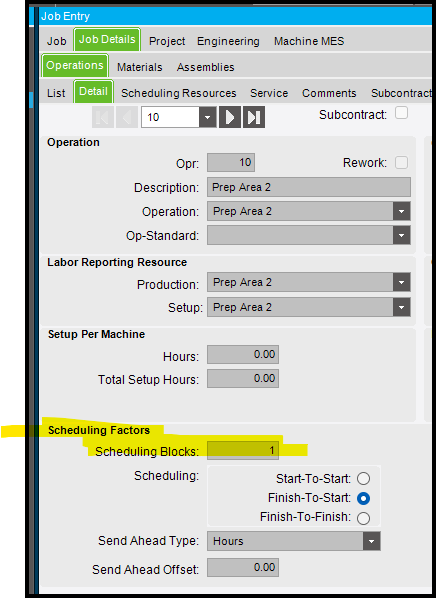The width and height of the screenshot is (436, 598).
Task: Click the Scheduling Blocks input field
Action: [x=243, y=450]
